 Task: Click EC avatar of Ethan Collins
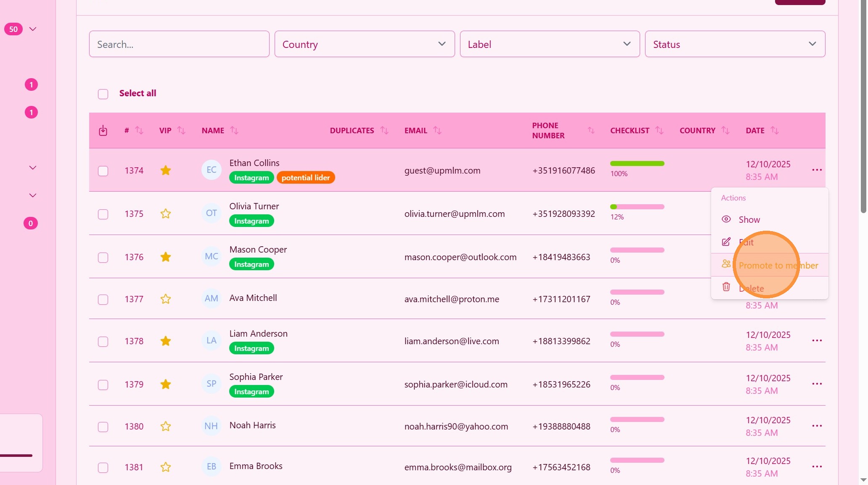point(211,170)
